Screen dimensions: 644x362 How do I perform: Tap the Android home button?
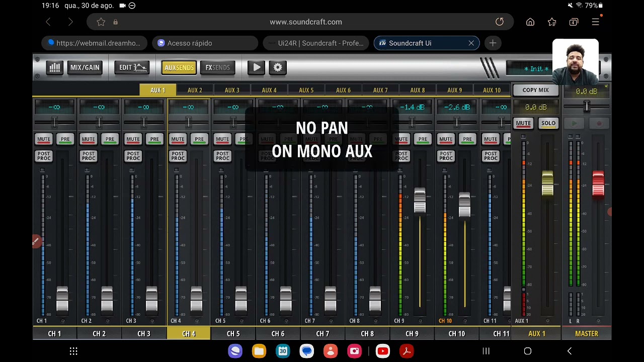(528, 351)
